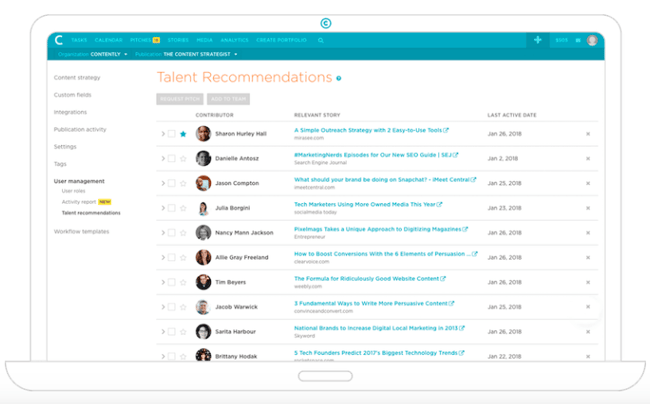Image resolution: width=650 pixels, height=404 pixels.
Task: Star Jacob Warwick
Action: (183, 307)
